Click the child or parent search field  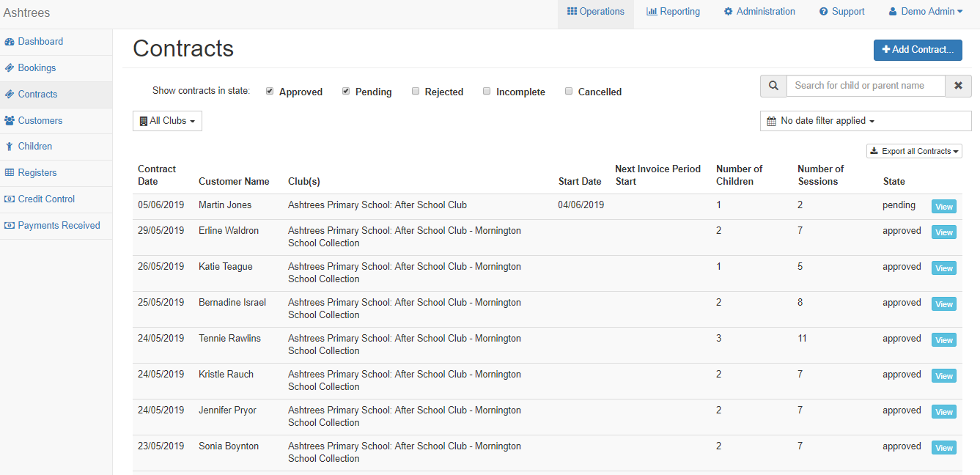coord(866,86)
